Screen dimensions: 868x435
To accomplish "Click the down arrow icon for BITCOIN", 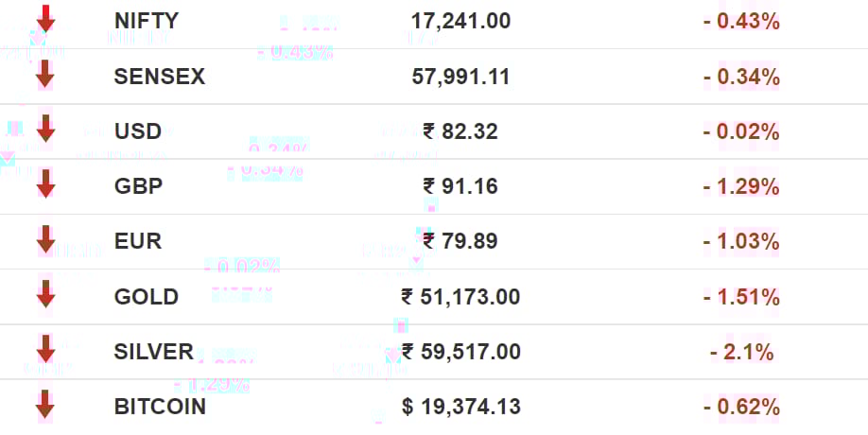I will [x=45, y=404].
